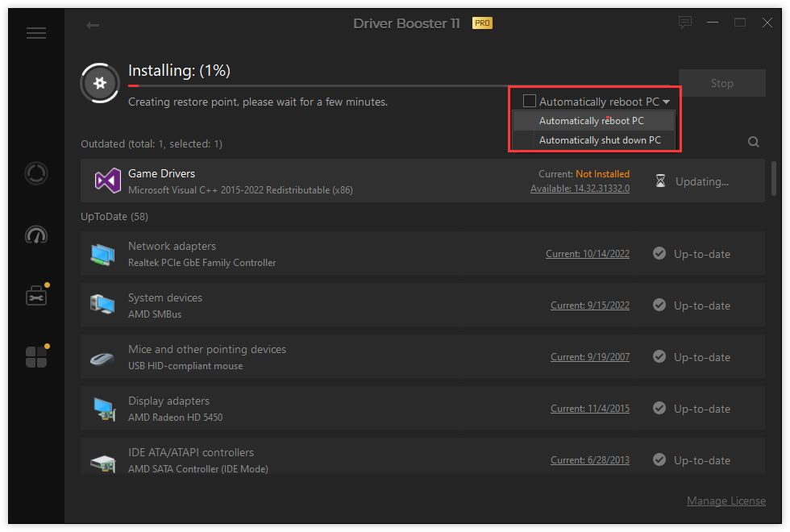Screen dimensions: 790x532
Task: Click Network adapters up-to-date checkmark icon
Action: pos(659,253)
